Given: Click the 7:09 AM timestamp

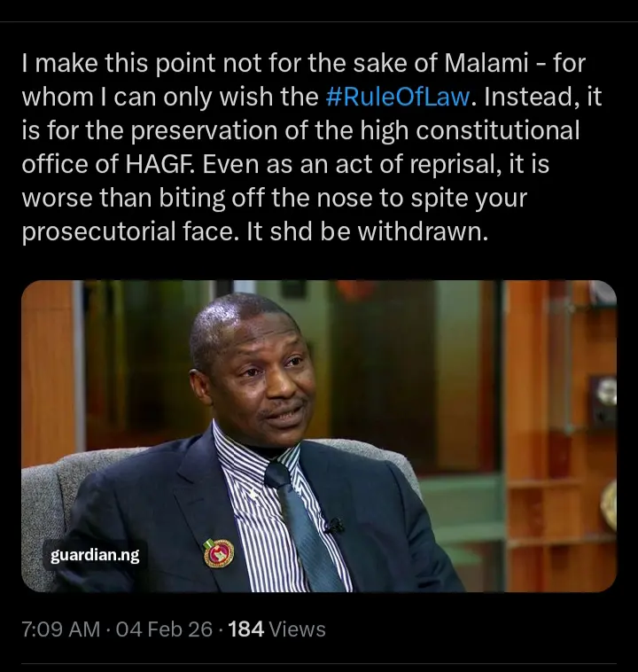Looking at the screenshot, I should coord(60,629).
